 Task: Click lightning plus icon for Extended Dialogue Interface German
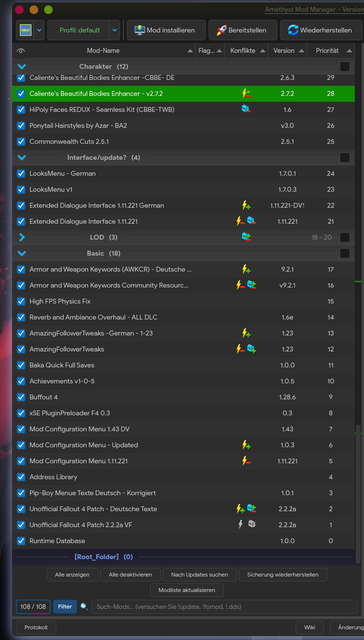click(x=246, y=205)
